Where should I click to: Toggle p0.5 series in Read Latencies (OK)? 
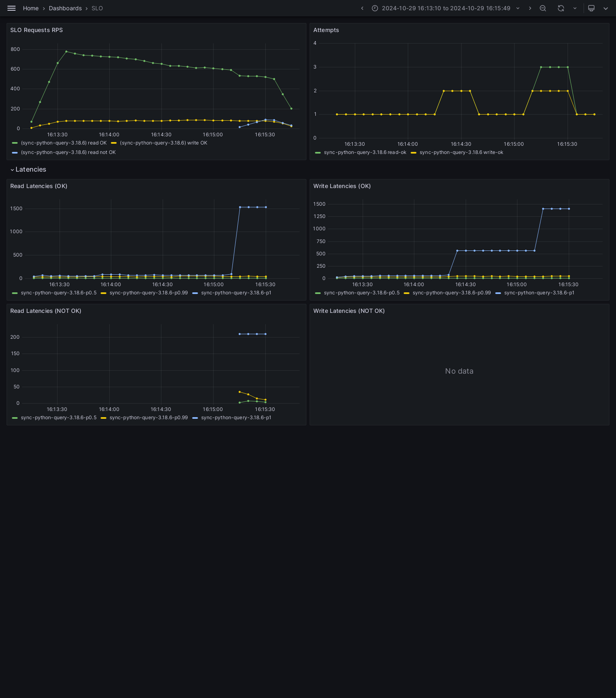click(x=59, y=293)
